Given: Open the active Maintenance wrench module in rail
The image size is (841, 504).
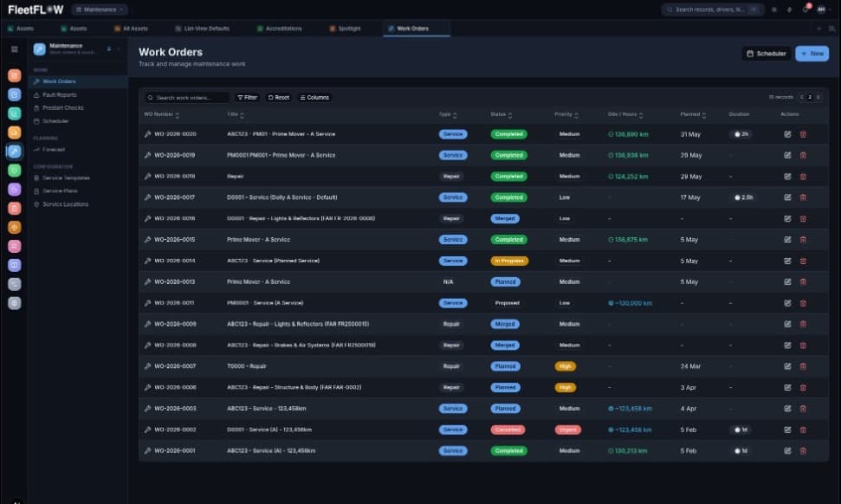Looking at the screenshot, I should pyautogui.click(x=15, y=152).
